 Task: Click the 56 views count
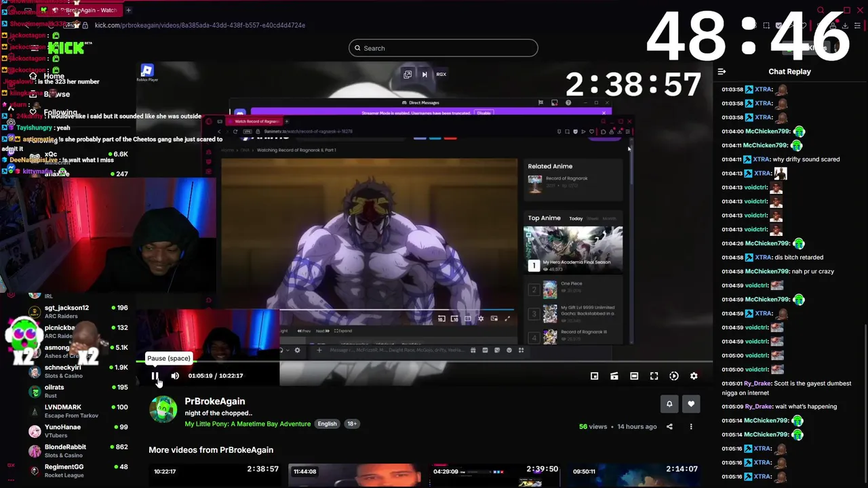tap(593, 426)
